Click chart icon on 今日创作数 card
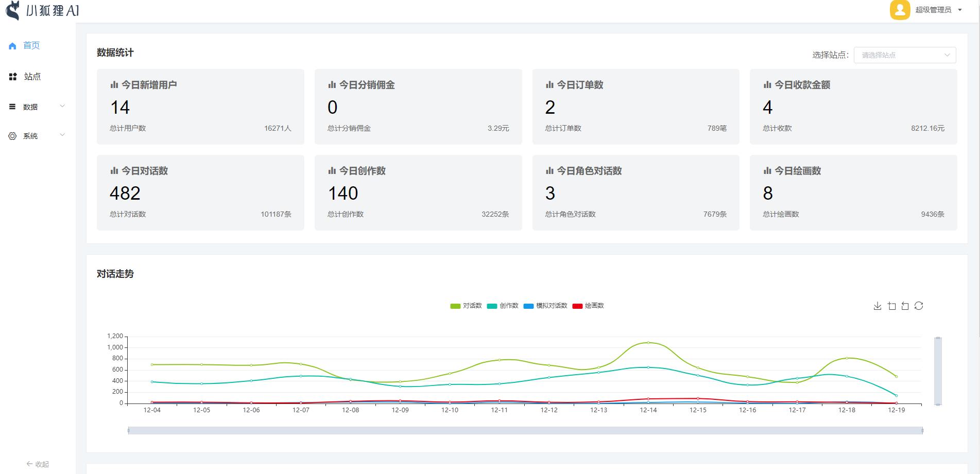Viewport: 980px width, 474px height. point(332,171)
